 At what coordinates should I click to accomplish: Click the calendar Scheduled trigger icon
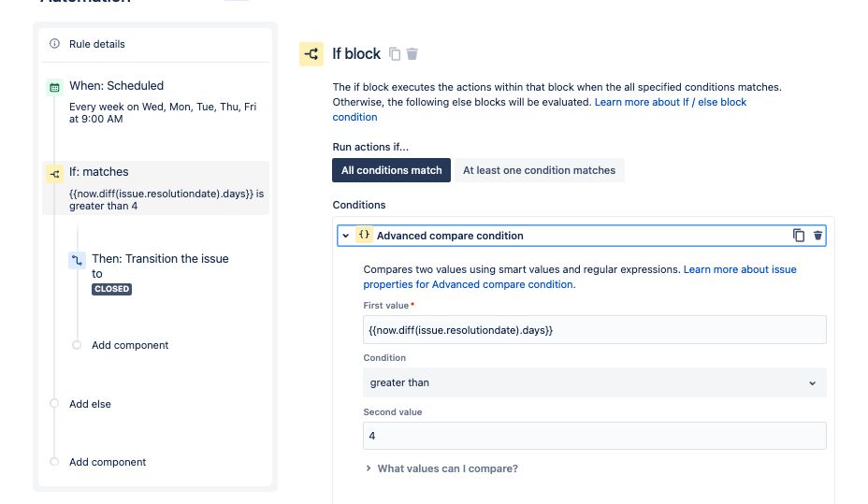54,87
